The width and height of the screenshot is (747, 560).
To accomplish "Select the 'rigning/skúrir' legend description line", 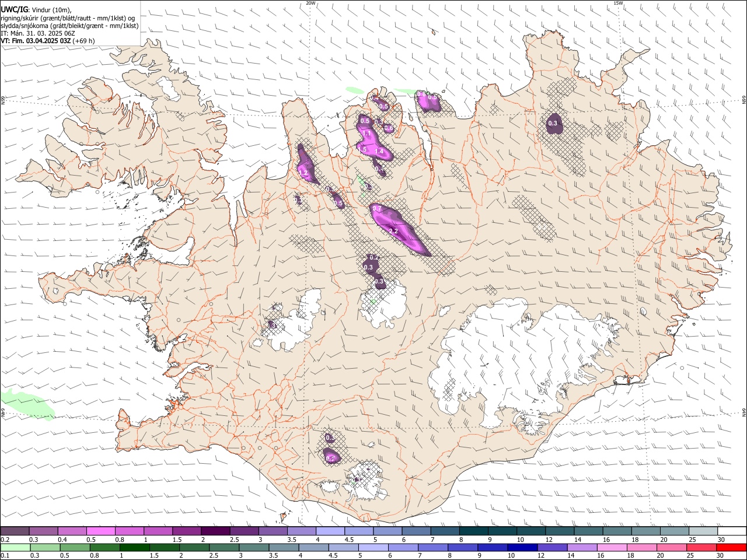I will pos(68,18).
